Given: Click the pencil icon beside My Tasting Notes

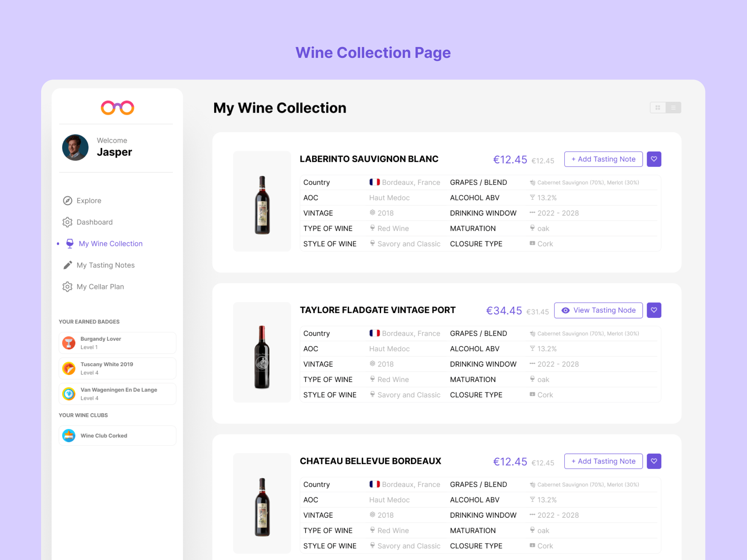Looking at the screenshot, I should click(68, 265).
